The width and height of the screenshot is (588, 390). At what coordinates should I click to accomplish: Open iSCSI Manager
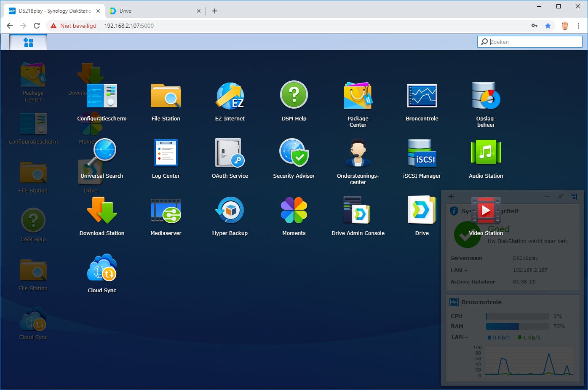[422, 159]
